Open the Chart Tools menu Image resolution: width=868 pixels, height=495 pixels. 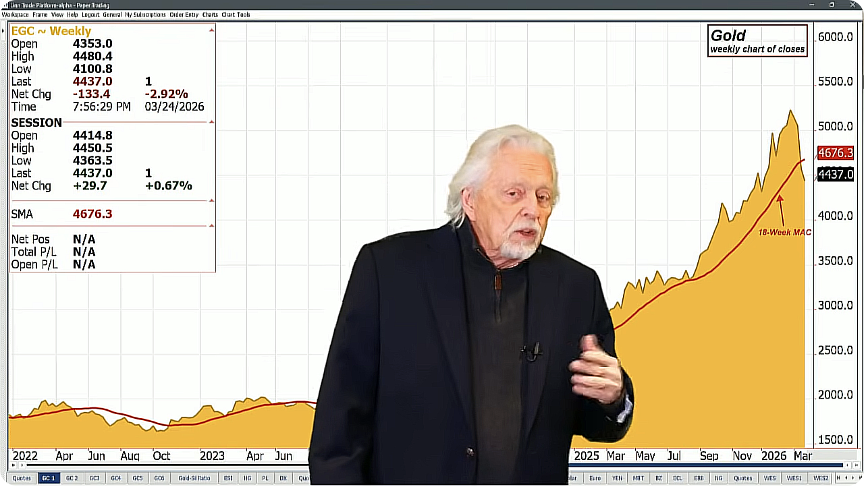tap(236, 14)
